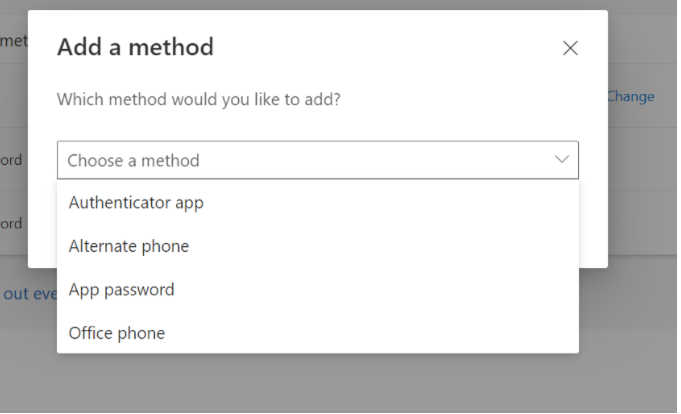Click the cut-off 'met' text at top left
Image resolution: width=681 pixels, height=414 pixels.
pos(12,40)
